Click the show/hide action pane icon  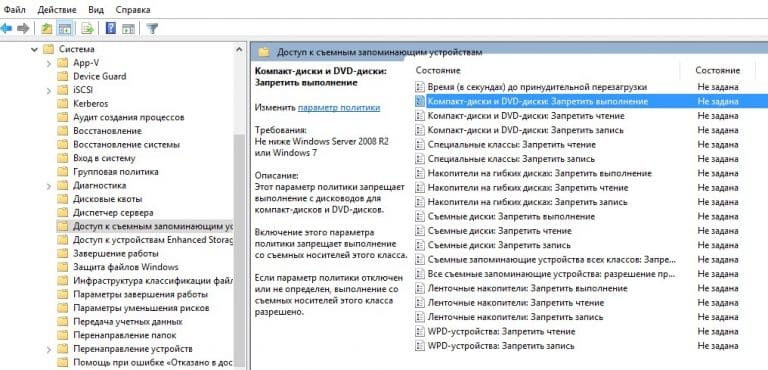click(x=128, y=29)
